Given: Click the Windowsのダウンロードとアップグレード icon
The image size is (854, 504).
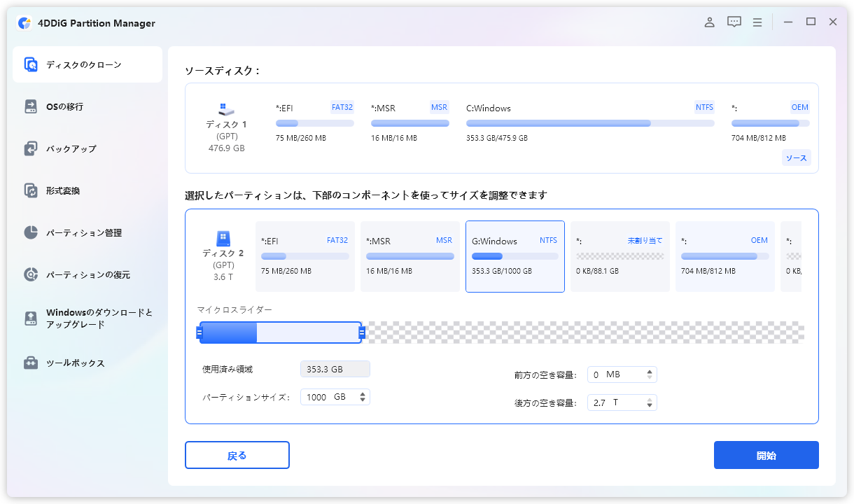Looking at the screenshot, I should coord(31,318).
